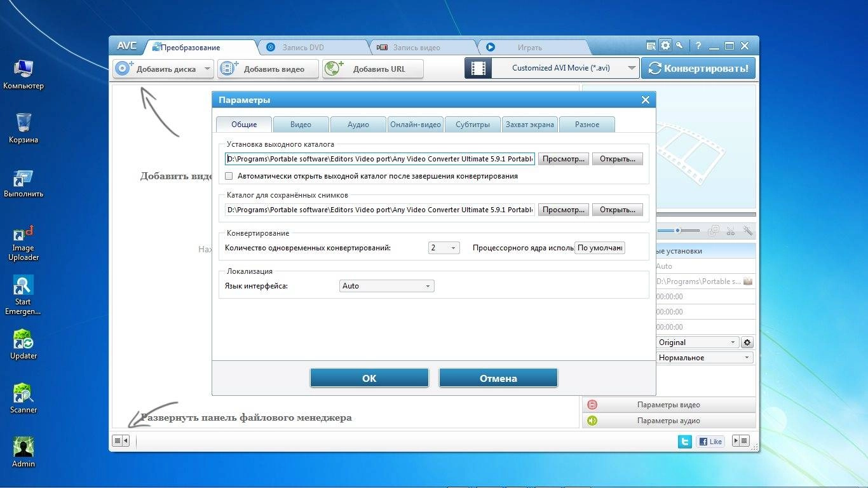Image resolution: width=868 pixels, height=488 pixels.
Task: Close the Параметры dialog
Action: point(646,100)
